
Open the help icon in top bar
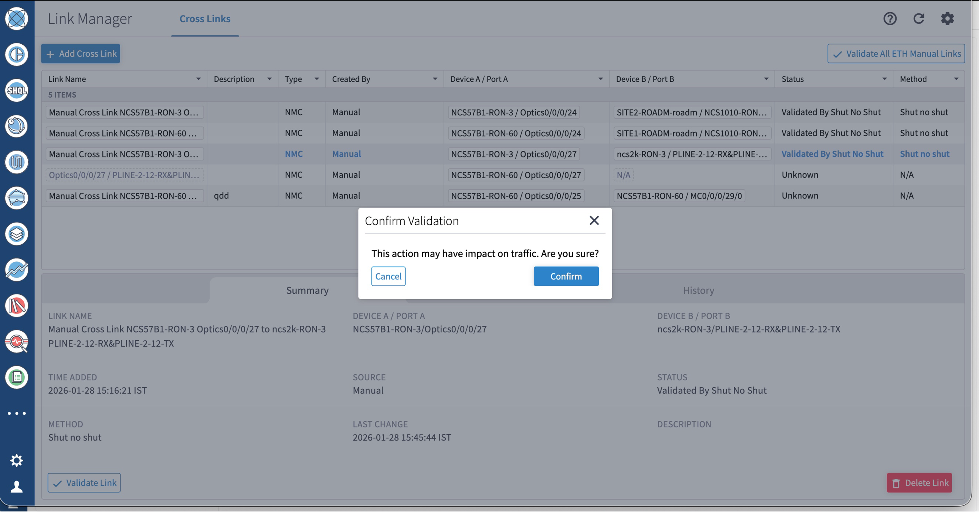tap(890, 19)
